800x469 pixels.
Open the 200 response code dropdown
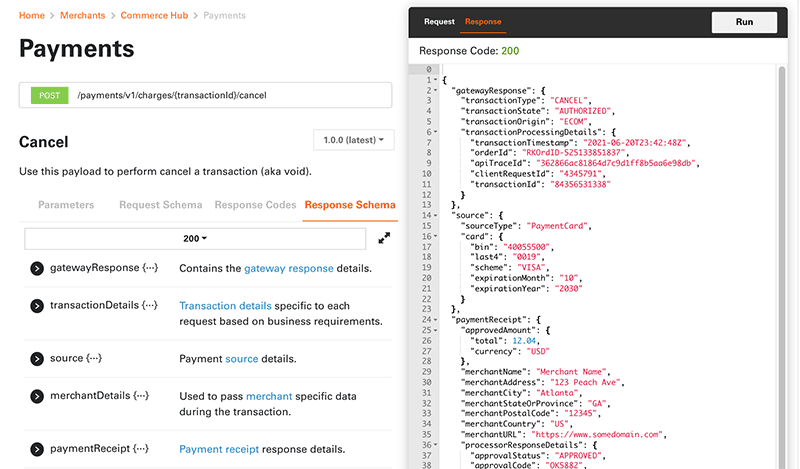point(195,238)
